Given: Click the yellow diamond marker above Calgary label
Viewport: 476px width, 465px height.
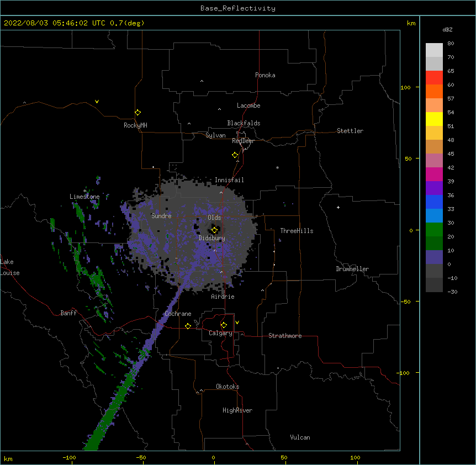Looking at the screenshot, I should [x=224, y=325].
